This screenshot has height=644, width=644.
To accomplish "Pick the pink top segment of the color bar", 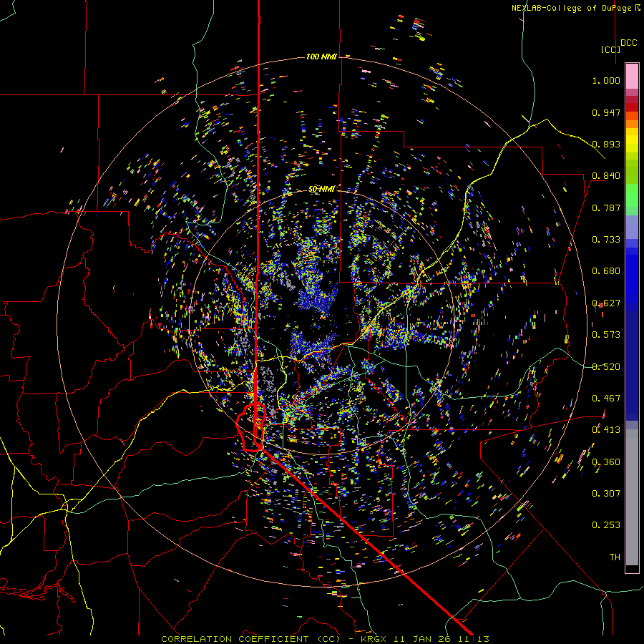I will point(632,76).
